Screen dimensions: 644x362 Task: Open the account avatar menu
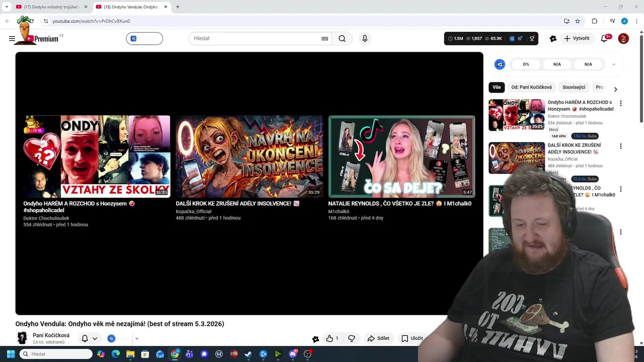[623, 39]
